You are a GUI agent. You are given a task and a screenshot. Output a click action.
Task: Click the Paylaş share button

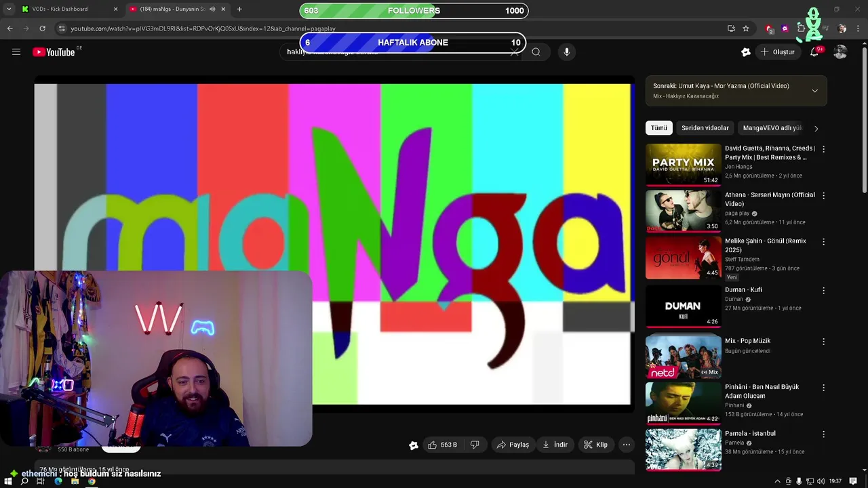[x=513, y=445]
